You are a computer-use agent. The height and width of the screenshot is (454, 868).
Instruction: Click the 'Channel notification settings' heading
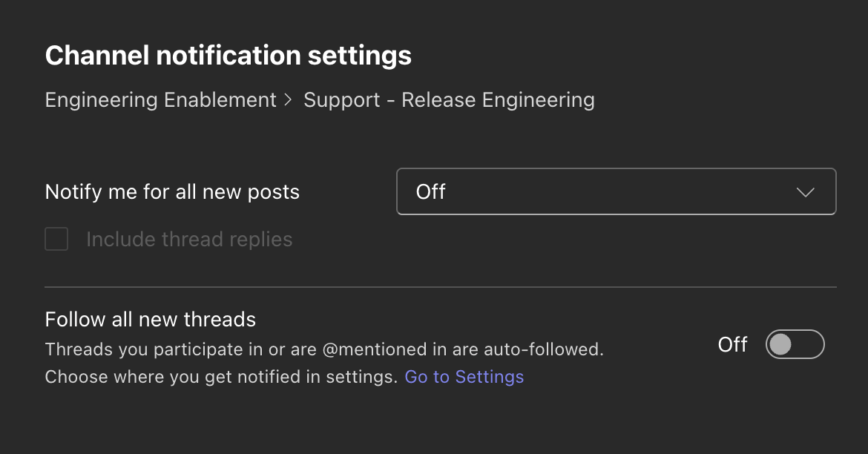pos(228,55)
